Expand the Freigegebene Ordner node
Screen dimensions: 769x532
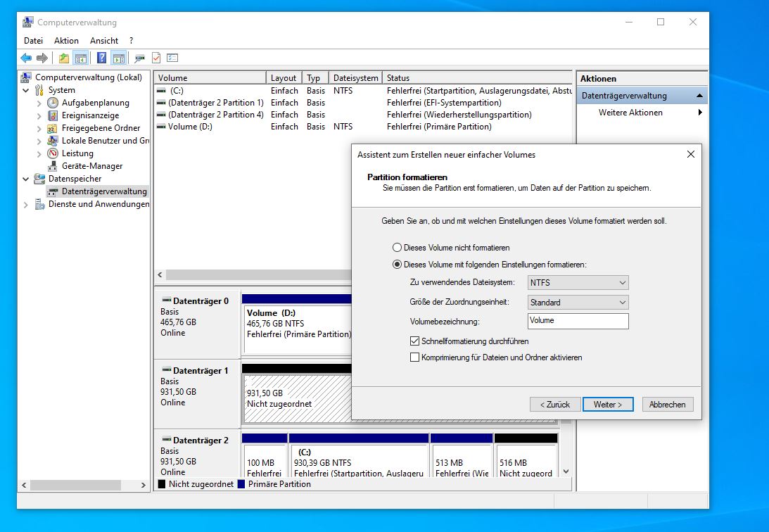click(39, 129)
